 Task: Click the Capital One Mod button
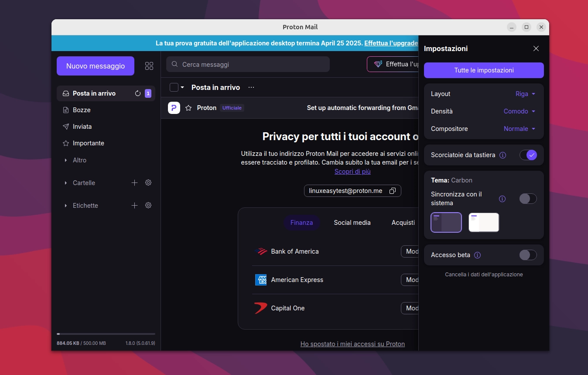tap(410, 308)
